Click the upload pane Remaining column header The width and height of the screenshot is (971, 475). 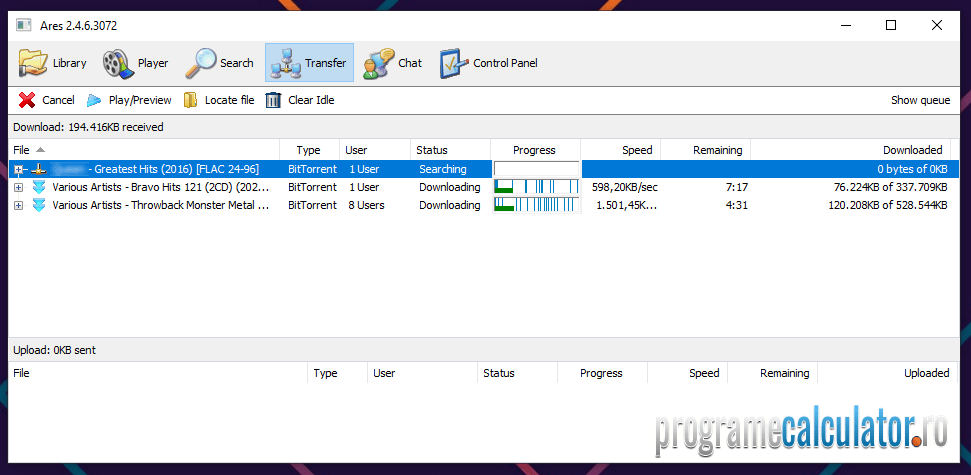point(772,373)
